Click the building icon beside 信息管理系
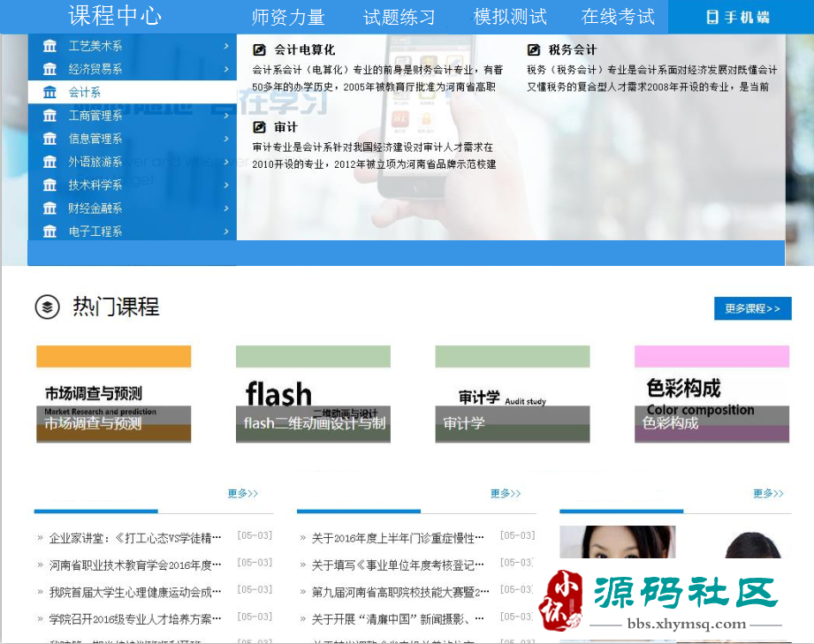814x644 pixels. tap(49, 139)
